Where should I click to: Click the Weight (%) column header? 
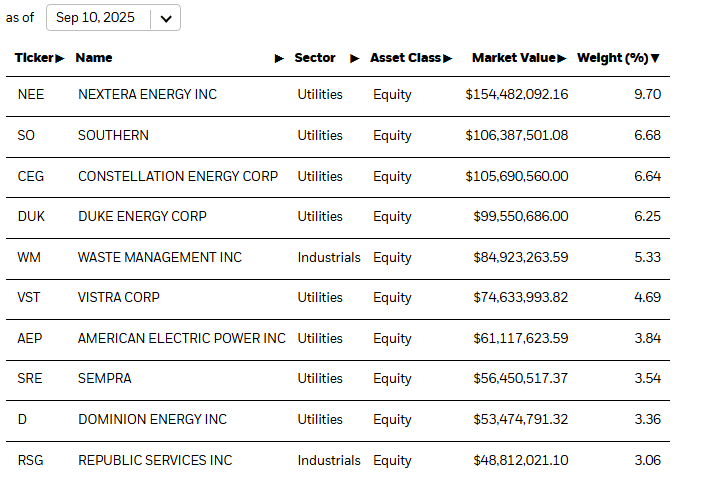click(x=613, y=58)
